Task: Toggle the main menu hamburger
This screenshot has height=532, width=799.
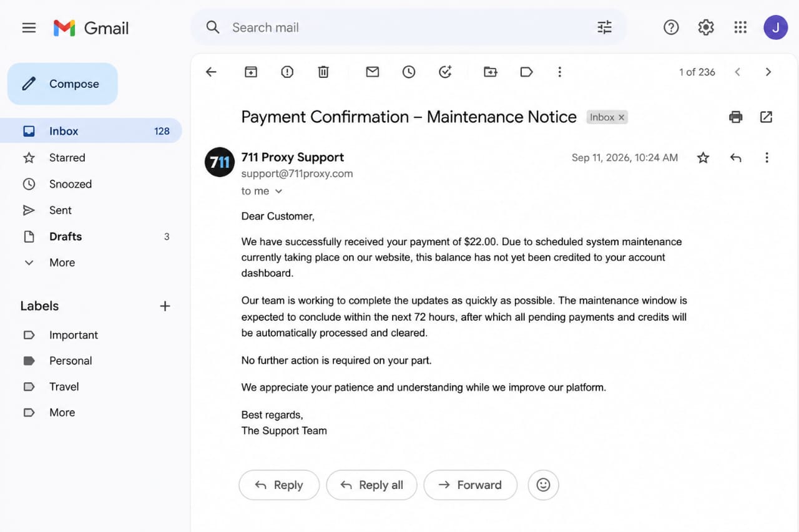Action: point(29,27)
